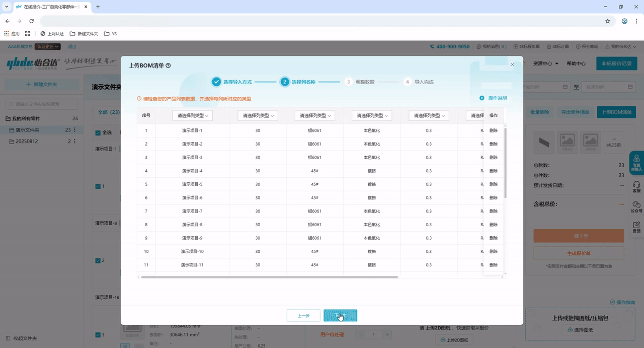The image size is (644, 348).
Task: Reload the page in the browser
Action: [31, 21]
